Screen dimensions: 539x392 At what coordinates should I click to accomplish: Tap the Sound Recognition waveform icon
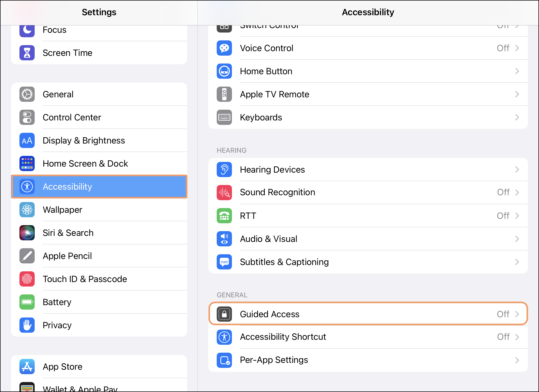click(224, 192)
